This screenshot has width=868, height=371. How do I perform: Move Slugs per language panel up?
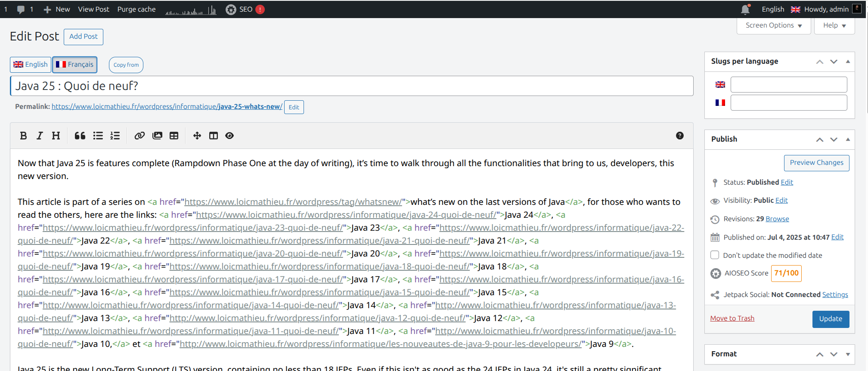[x=820, y=62]
